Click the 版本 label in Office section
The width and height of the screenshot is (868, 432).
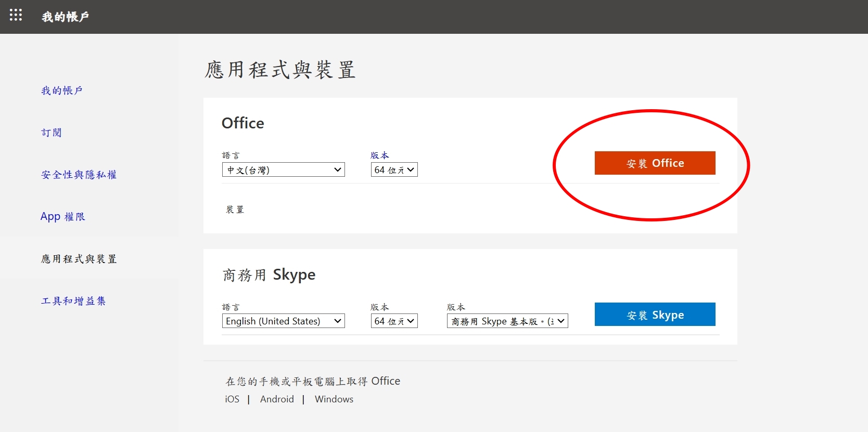click(380, 155)
